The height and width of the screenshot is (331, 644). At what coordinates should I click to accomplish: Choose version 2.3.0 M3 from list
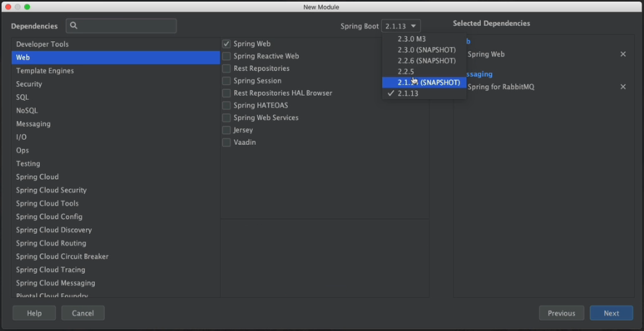point(411,39)
